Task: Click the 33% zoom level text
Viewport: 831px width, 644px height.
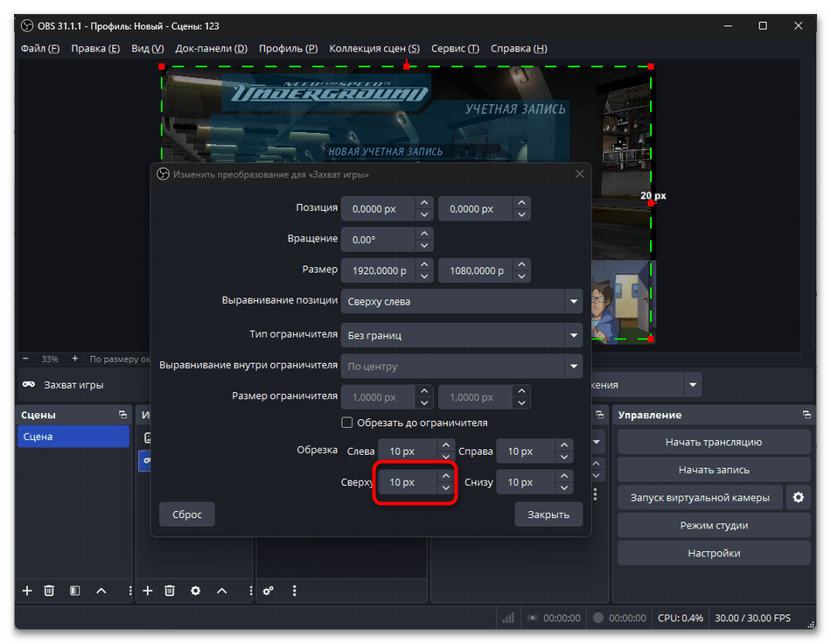Action: (x=50, y=359)
